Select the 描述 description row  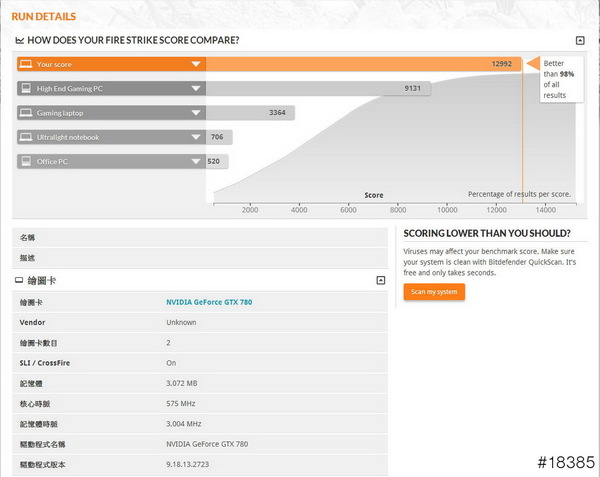(200, 257)
